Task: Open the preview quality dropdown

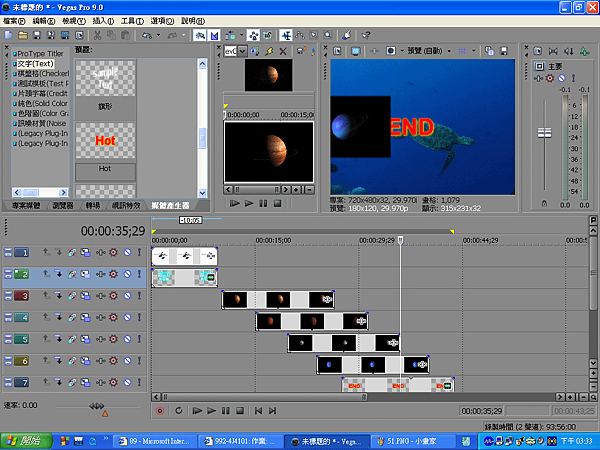Action: pos(449,51)
